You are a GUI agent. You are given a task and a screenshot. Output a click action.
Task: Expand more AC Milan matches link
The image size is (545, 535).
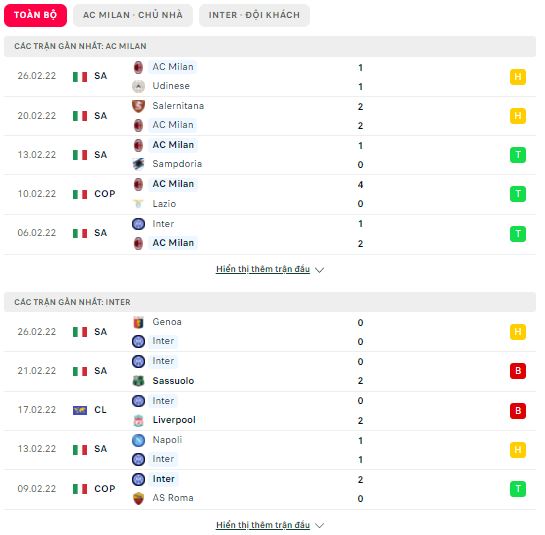coord(263,269)
